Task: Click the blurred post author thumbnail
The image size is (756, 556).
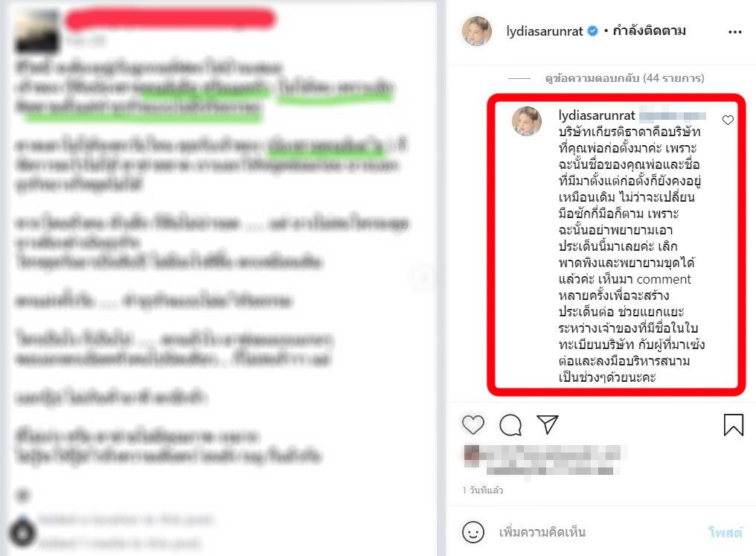Action: coord(38,31)
